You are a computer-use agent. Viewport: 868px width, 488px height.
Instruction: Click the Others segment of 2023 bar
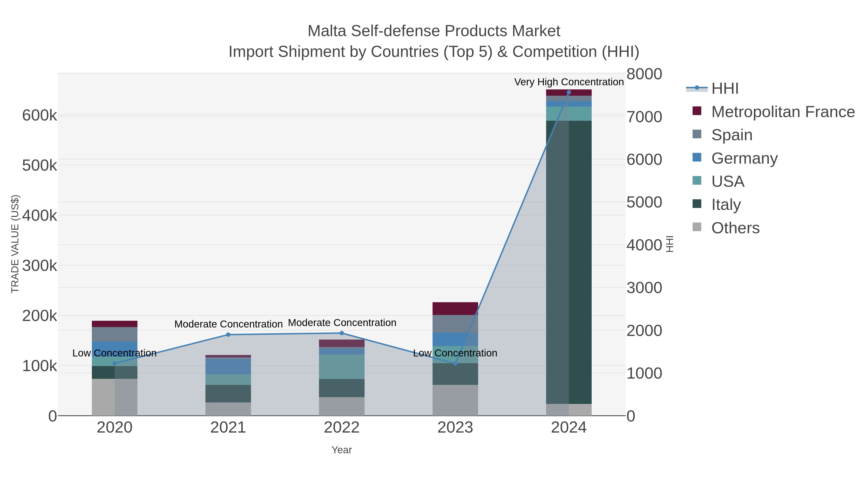click(455, 400)
